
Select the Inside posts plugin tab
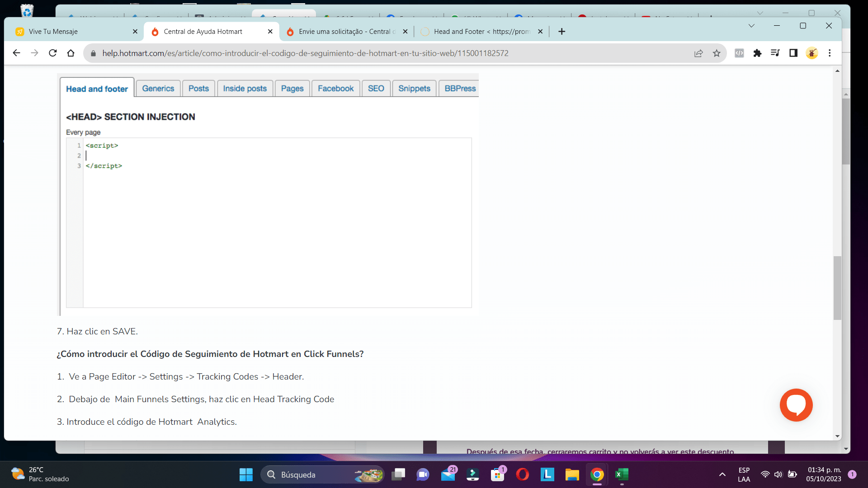tap(245, 89)
